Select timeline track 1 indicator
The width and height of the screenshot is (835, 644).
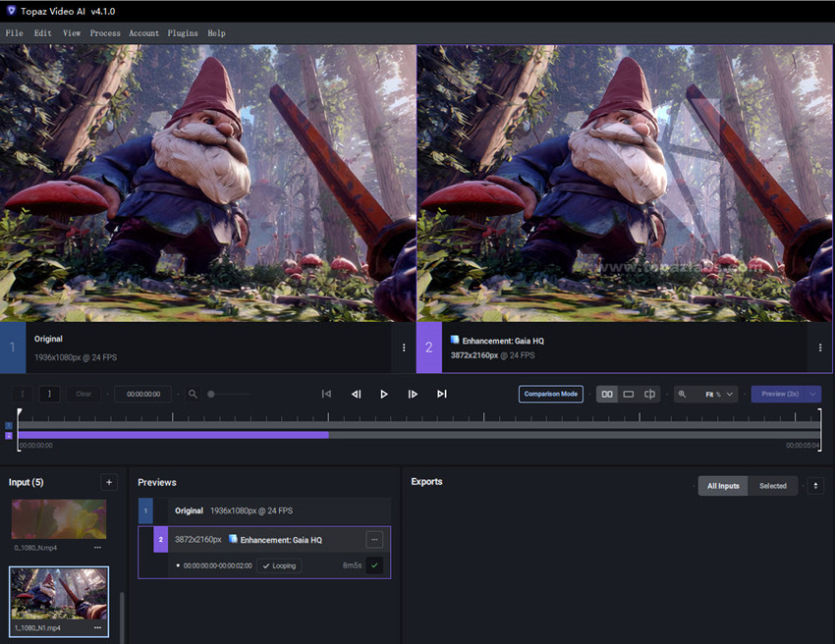click(9, 425)
